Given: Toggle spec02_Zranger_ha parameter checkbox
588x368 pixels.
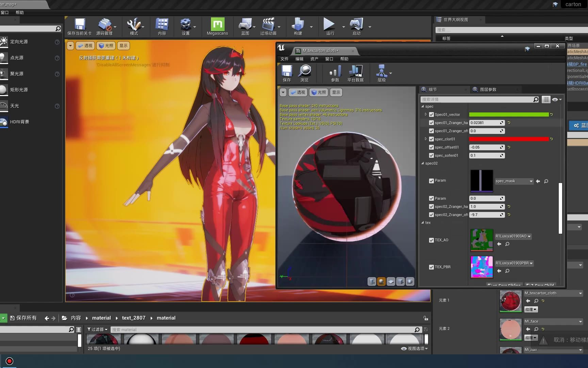Looking at the screenshot, I should [431, 206].
